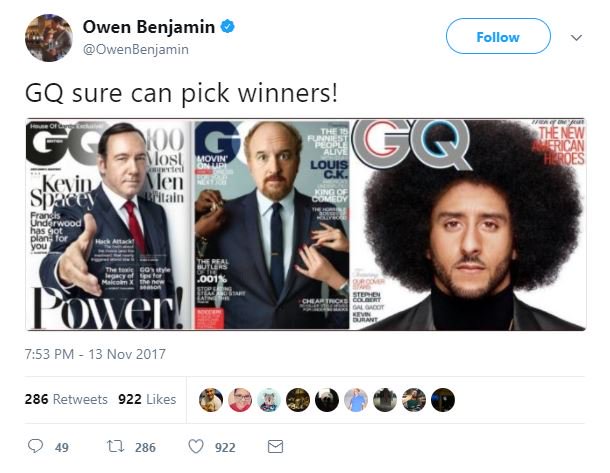Click the envelope direct message icon
The height and width of the screenshot is (473, 610).
pos(275,447)
